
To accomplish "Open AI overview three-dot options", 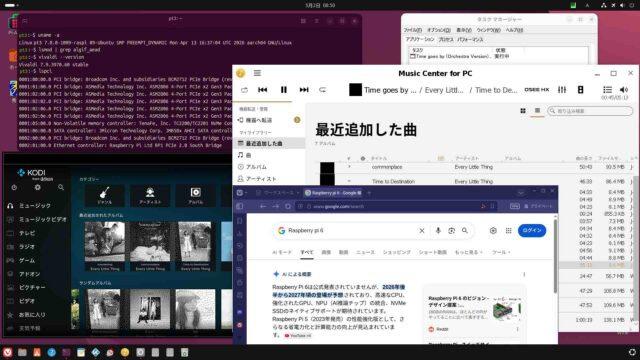I will [524, 274].
